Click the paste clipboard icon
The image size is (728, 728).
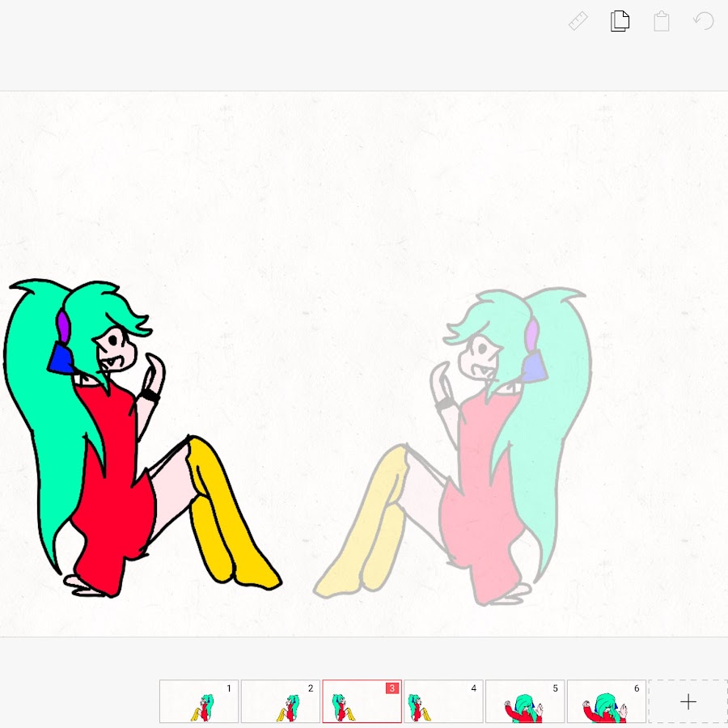point(662,21)
